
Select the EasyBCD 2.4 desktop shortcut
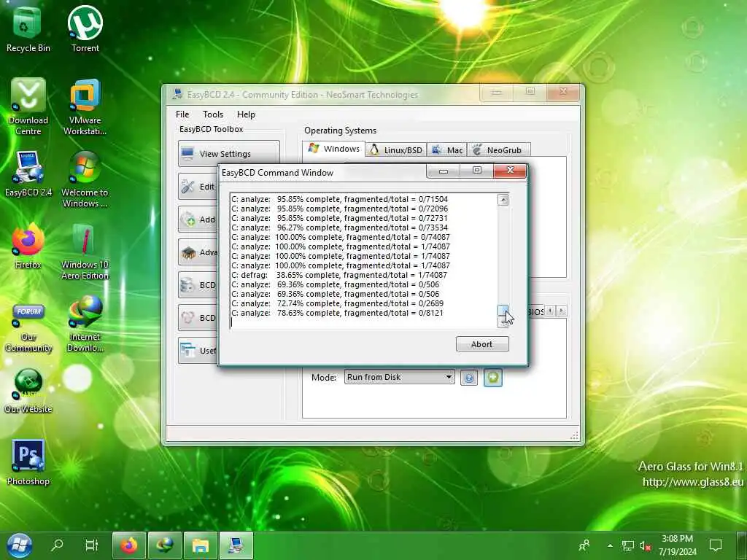coord(28,174)
